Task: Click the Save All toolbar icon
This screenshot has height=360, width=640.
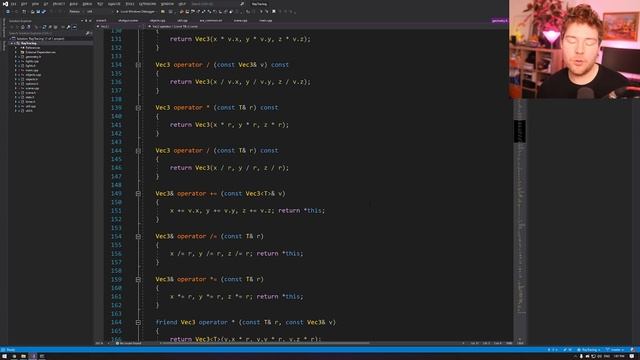Action: tap(44, 11)
